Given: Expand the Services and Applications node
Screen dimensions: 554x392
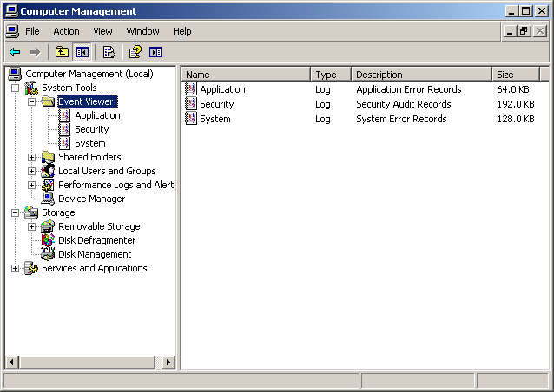Looking at the screenshot, I should [x=15, y=268].
